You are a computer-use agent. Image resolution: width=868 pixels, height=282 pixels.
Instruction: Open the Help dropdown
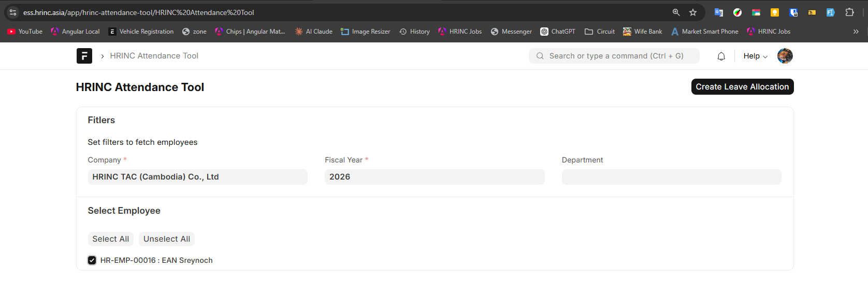pos(755,56)
